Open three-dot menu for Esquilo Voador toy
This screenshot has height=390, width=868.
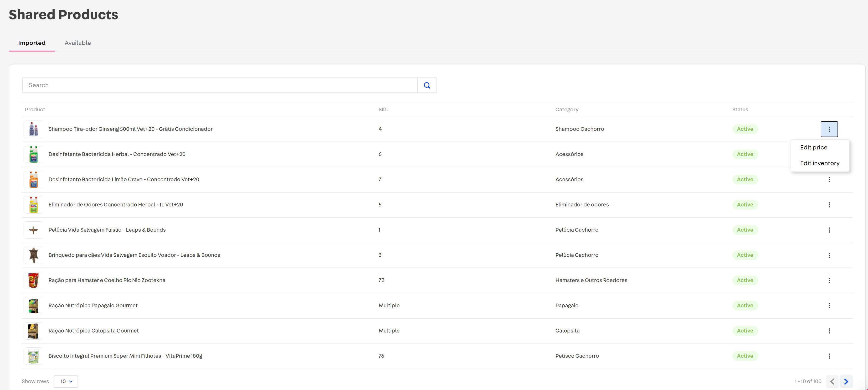coord(829,255)
